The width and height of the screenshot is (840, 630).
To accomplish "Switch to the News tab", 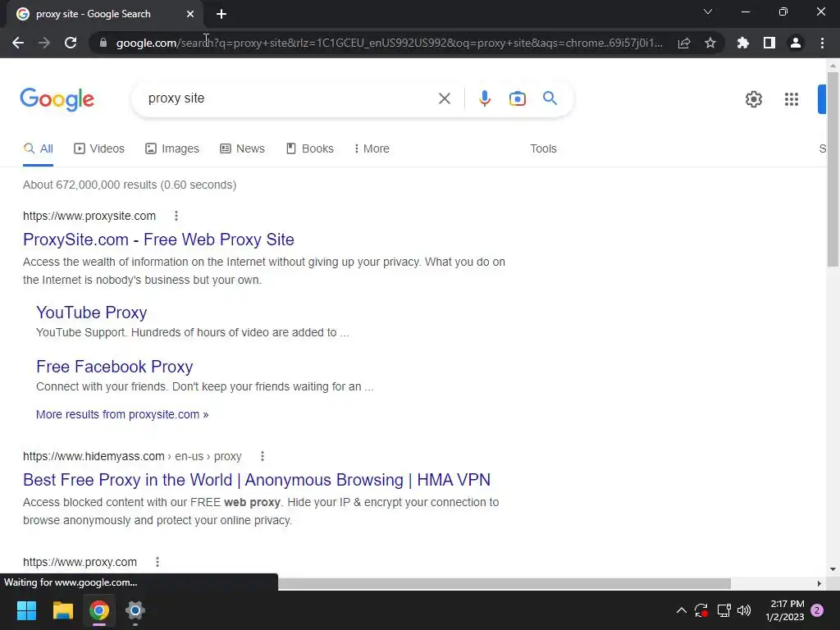I will [242, 148].
